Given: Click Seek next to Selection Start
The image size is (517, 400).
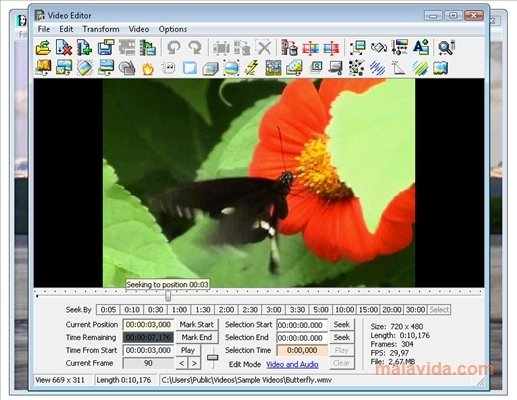Looking at the screenshot, I should tap(342, 324).
